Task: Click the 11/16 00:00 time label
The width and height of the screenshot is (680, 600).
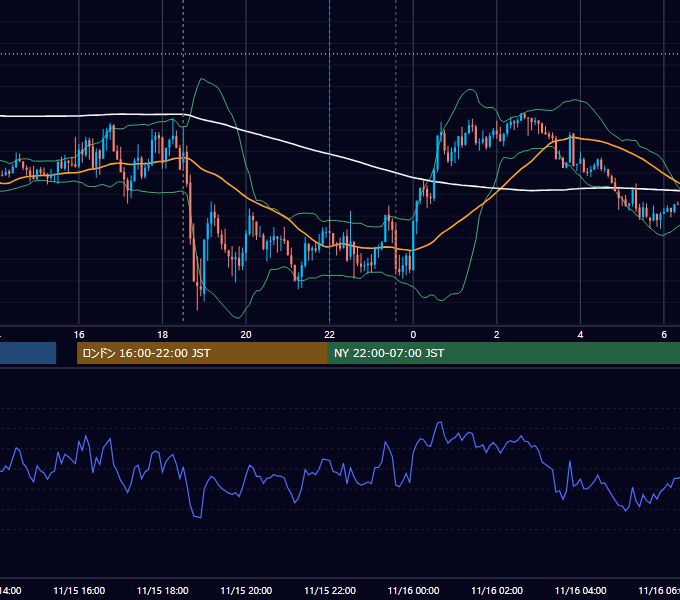Action: 413,590
